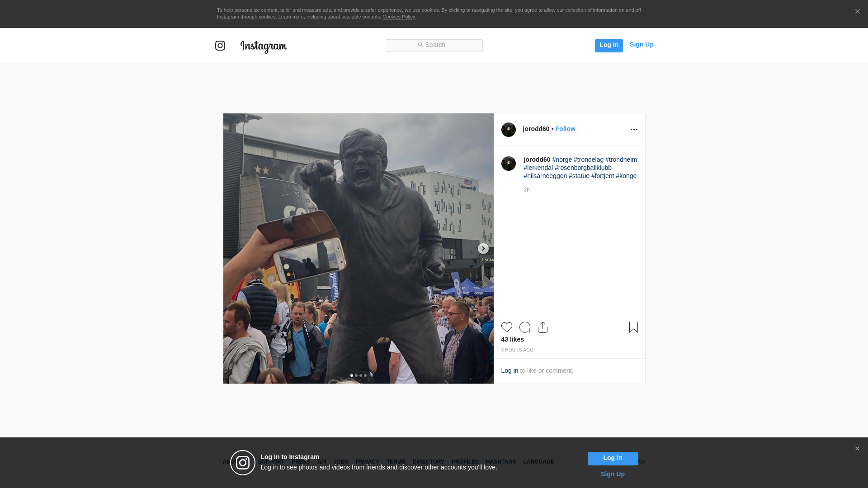Click the Log In button in bottom banner
The width and height of the screenshot is (868, 488).
coord(613,459)
